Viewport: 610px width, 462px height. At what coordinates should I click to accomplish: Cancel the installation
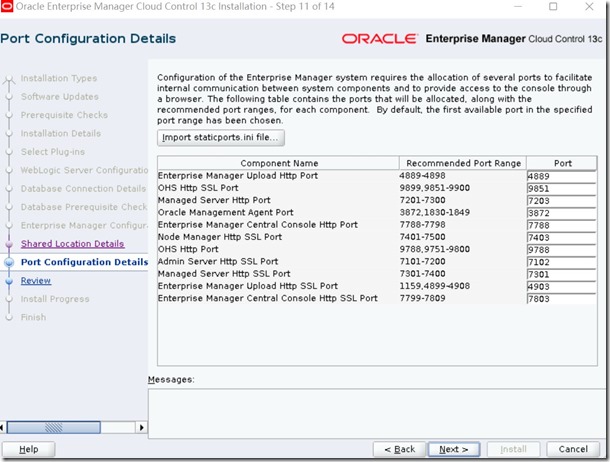point(573,450)
